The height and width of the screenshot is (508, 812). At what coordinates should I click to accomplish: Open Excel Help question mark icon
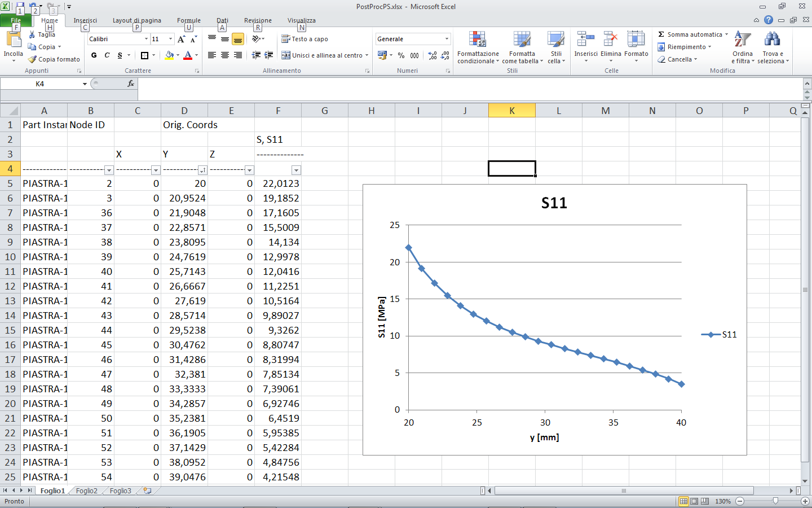769,20
